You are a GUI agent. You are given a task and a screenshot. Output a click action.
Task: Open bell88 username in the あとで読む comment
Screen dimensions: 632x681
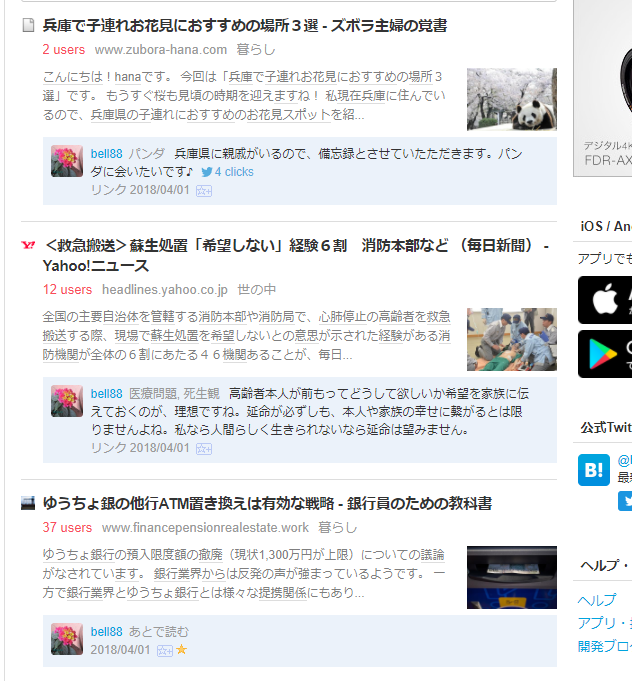pos(106,632)
